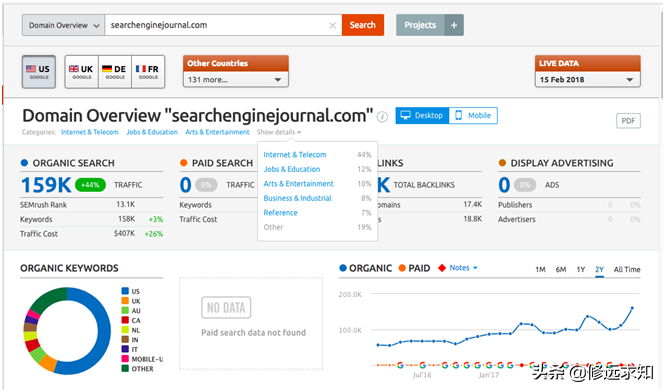Select the 1Y chart time range
Screen dimensions: 665x392
[x=581, y=269]
